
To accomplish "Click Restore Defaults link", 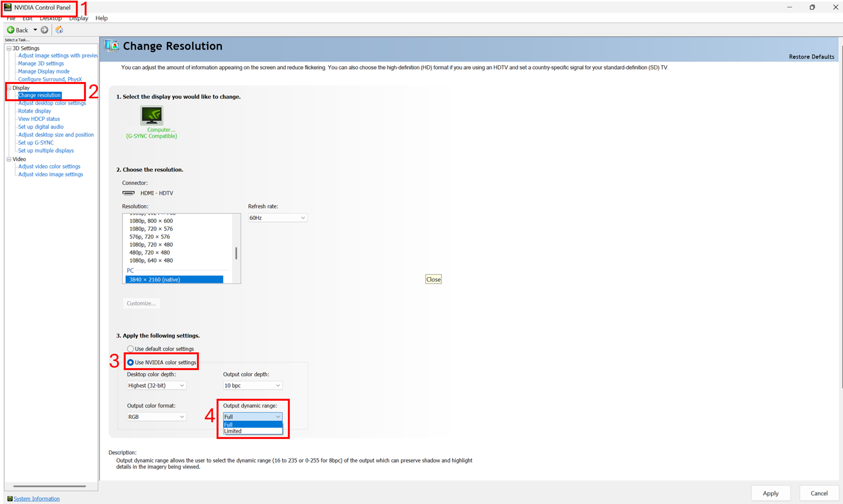I will pos(811,57).
